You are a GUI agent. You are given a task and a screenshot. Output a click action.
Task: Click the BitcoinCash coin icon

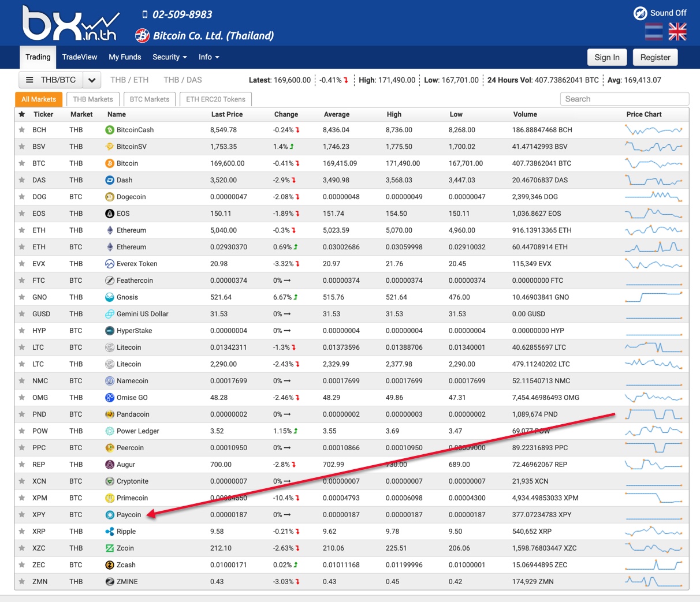coord(110,130)
